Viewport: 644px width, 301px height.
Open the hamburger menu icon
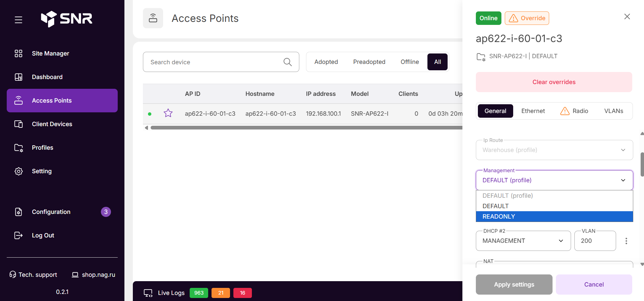click(18, 20)
